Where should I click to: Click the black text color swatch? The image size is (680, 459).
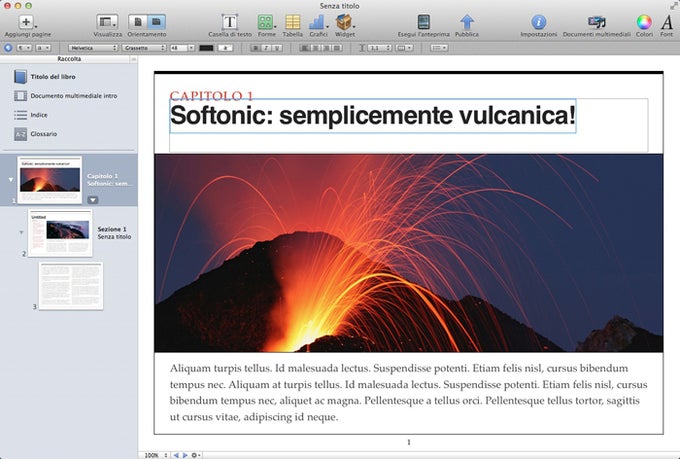206,48
